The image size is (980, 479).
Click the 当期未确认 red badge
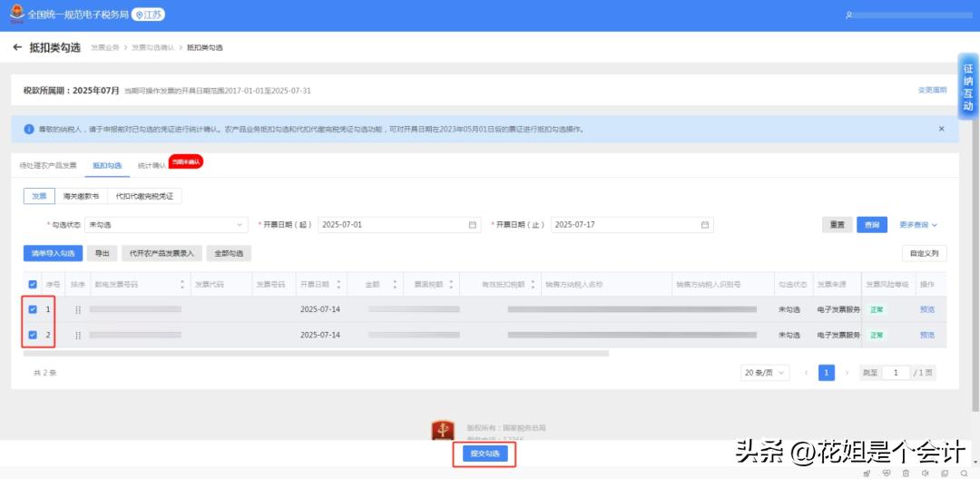click(x=186, y=161)
